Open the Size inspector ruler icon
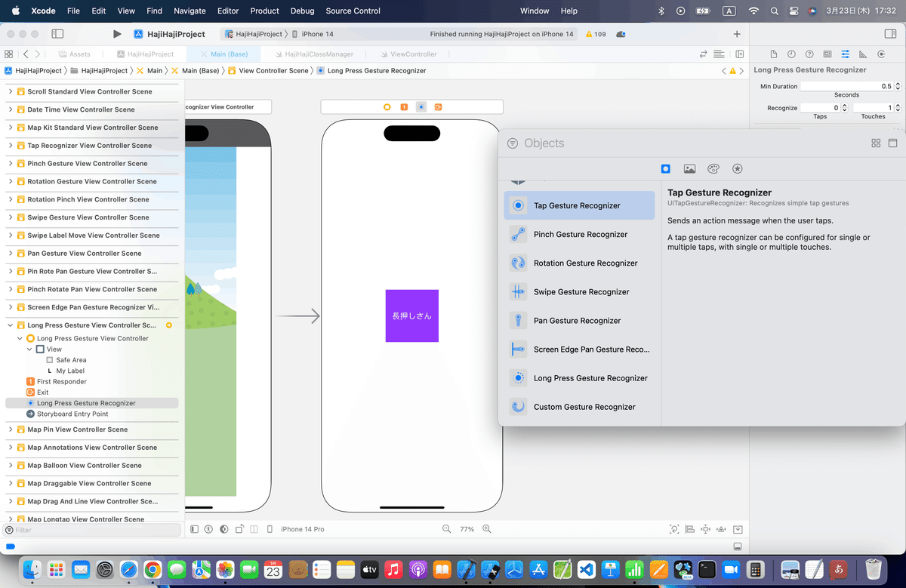This screenshot has width=906, height=588. (863, 54)
